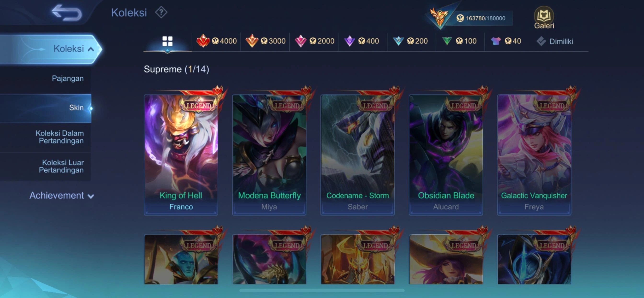The height and width of the screenshot is (298, 644).
Task: Select the all-skins grid view icon
Action: 167,41
